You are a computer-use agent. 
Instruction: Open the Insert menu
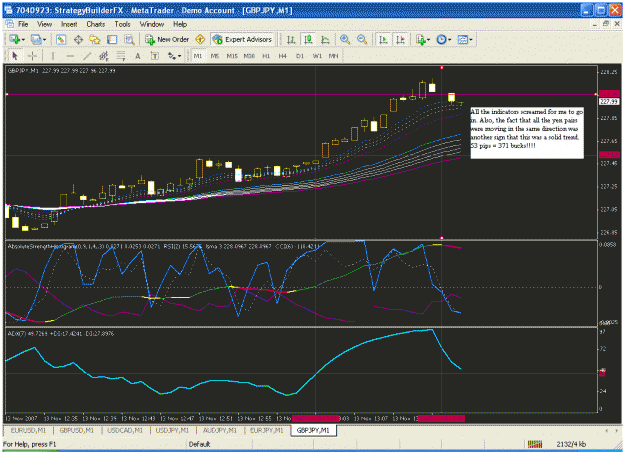pos(69,24)
